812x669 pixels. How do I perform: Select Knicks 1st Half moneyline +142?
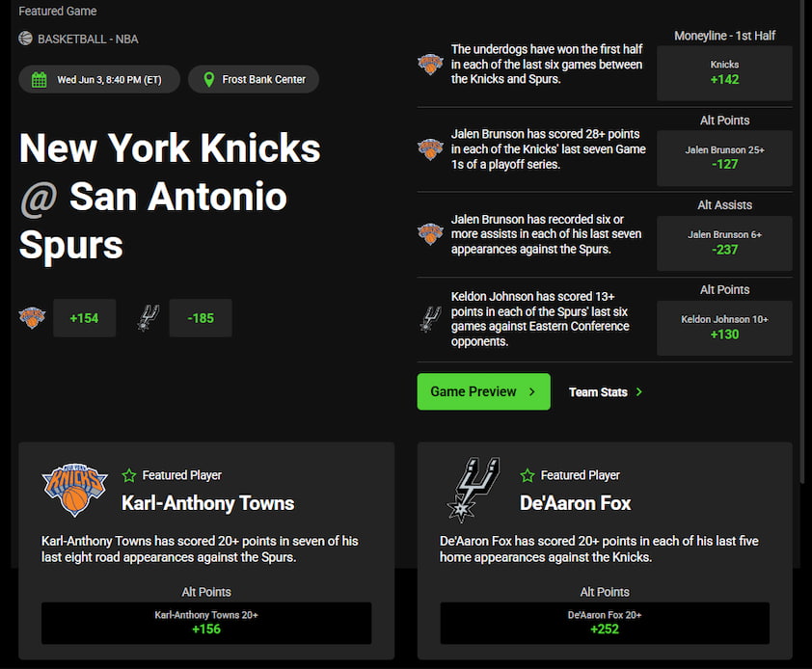724,73
